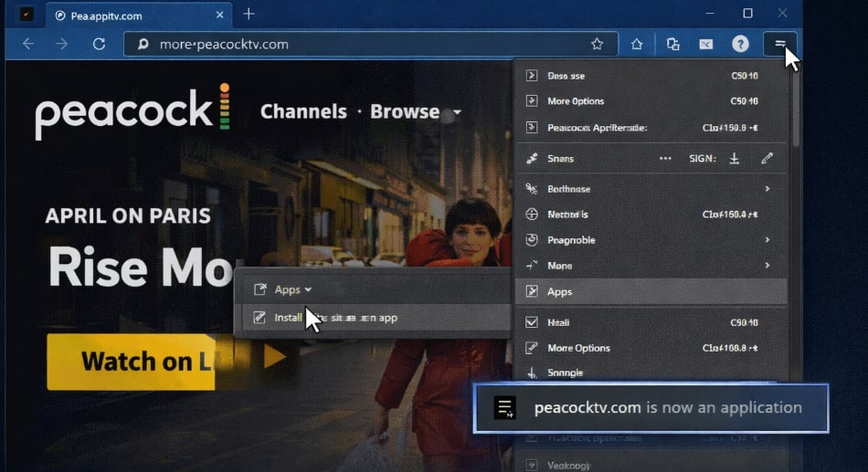868x472 pixels.
Task: Open the hamburger menu button
Action: tap(780, 44)
